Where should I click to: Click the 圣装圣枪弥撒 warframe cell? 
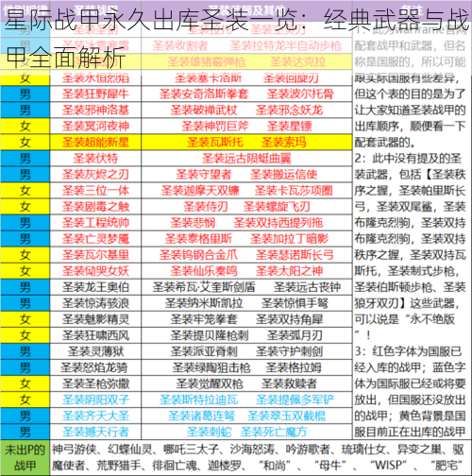pos(95,383)
